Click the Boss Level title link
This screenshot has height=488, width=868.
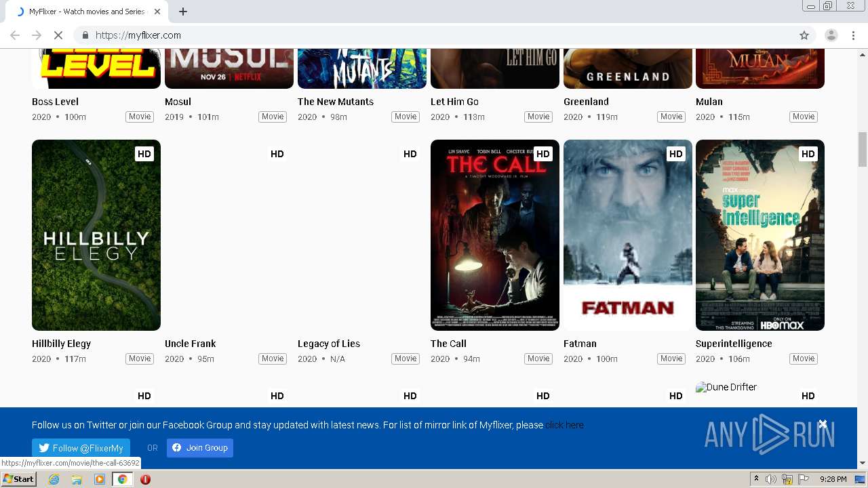[55, 102]
